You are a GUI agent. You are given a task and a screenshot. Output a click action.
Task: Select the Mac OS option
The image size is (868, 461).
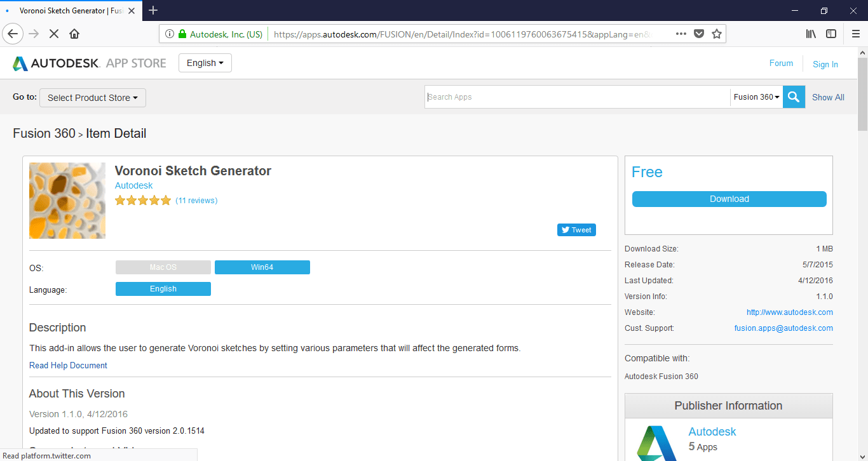pyautogui.click(x=163, y=267)
